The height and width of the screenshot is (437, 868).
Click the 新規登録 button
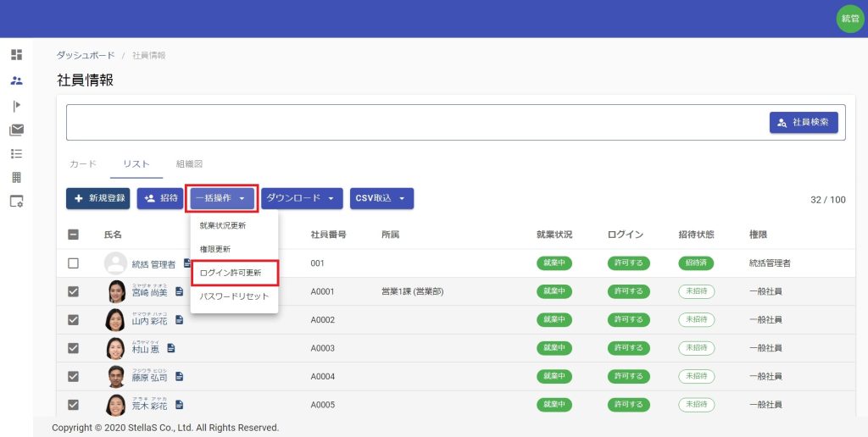pyautogui.click(x=98, y=198)
